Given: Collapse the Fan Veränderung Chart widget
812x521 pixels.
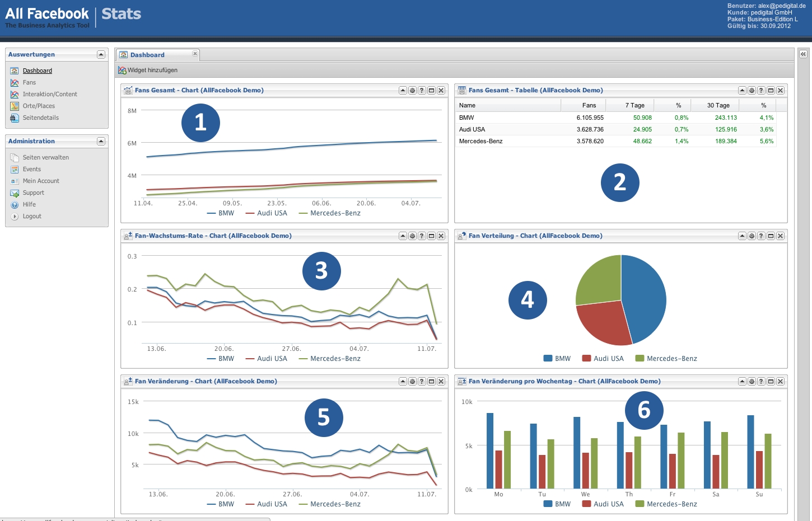Looking at the screenshot, I should pyautogui.click(x=403, y=381).
